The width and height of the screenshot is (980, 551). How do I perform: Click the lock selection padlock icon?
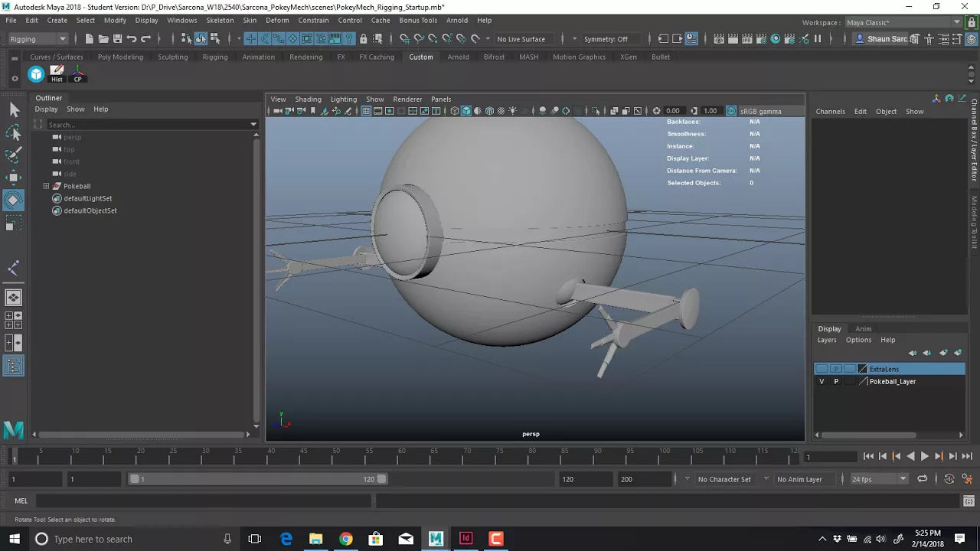click(x=363, y=39)
